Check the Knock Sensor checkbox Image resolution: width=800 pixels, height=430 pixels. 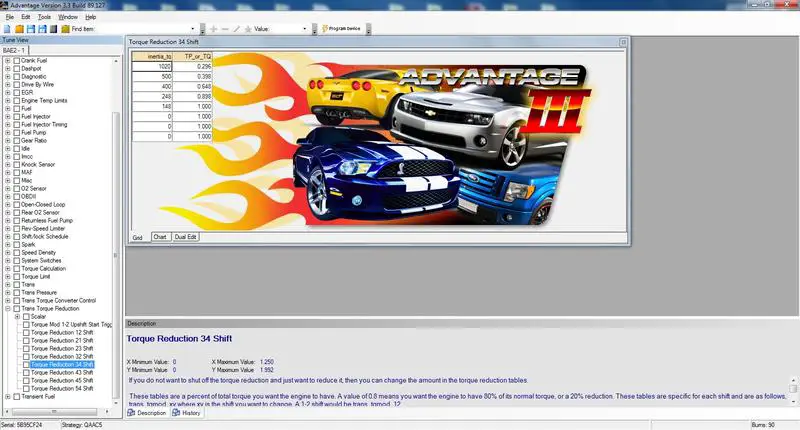pos(16,164)
